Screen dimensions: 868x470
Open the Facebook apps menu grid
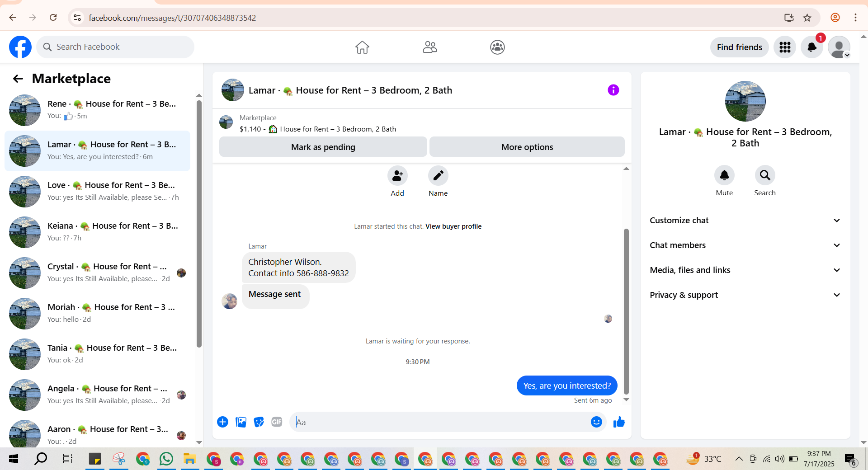785,47
